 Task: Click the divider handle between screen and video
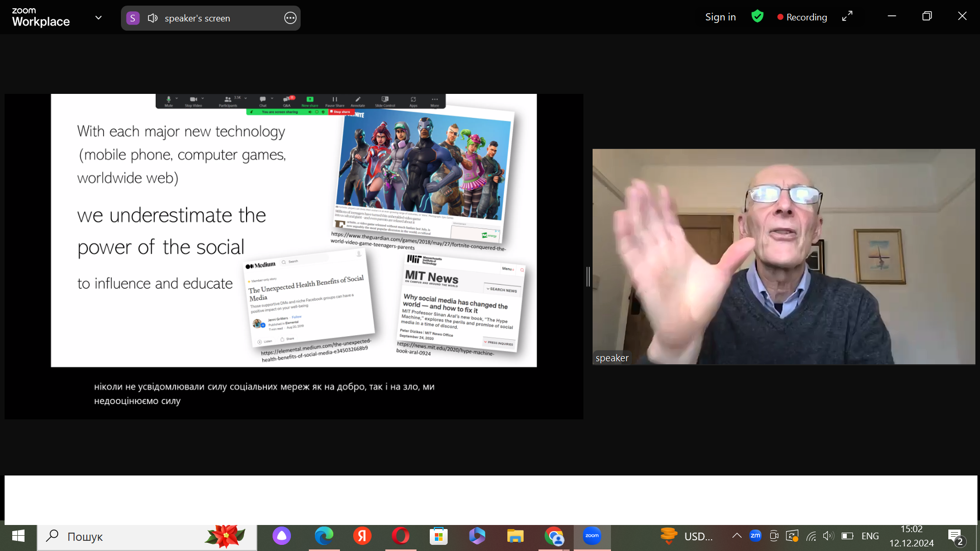588,277
